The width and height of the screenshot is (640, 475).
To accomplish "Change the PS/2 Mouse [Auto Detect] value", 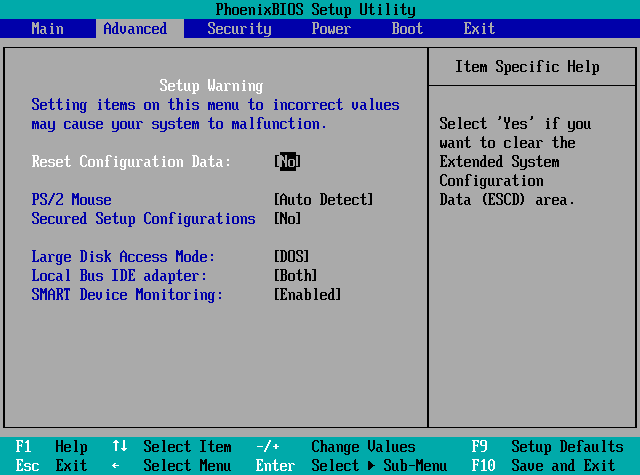I will (x=324, y=200).
